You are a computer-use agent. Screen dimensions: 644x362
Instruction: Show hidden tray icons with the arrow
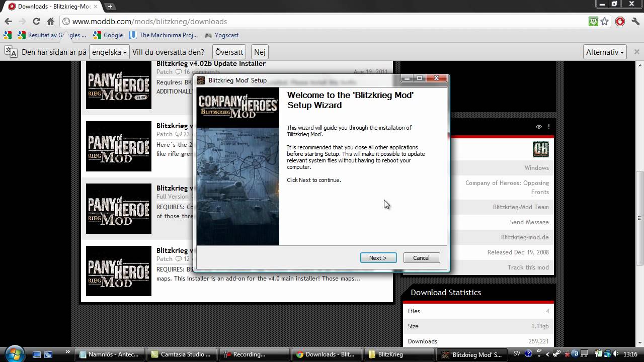(x=547, y=354)
